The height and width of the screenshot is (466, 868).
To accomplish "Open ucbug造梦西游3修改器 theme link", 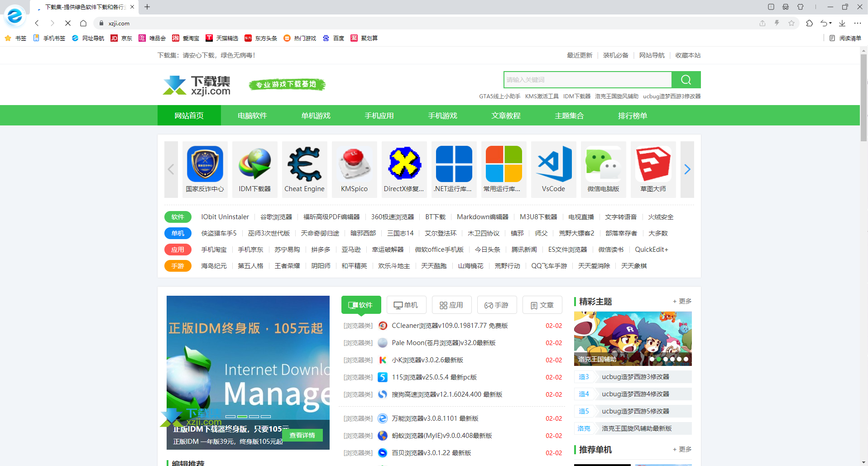I will point(636,377).
